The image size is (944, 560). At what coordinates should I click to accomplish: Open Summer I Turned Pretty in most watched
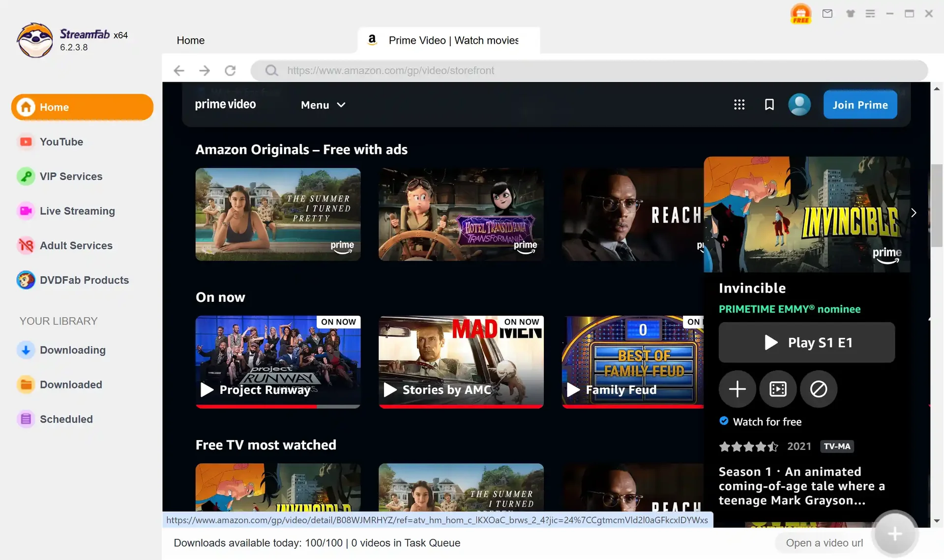point(461,487)
